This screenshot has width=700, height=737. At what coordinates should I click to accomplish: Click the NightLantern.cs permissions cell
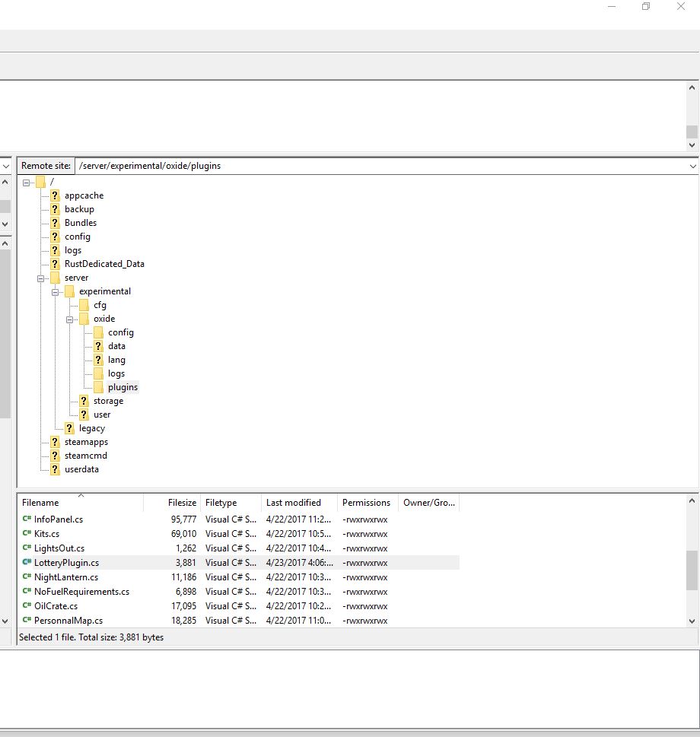pos(364,577)
